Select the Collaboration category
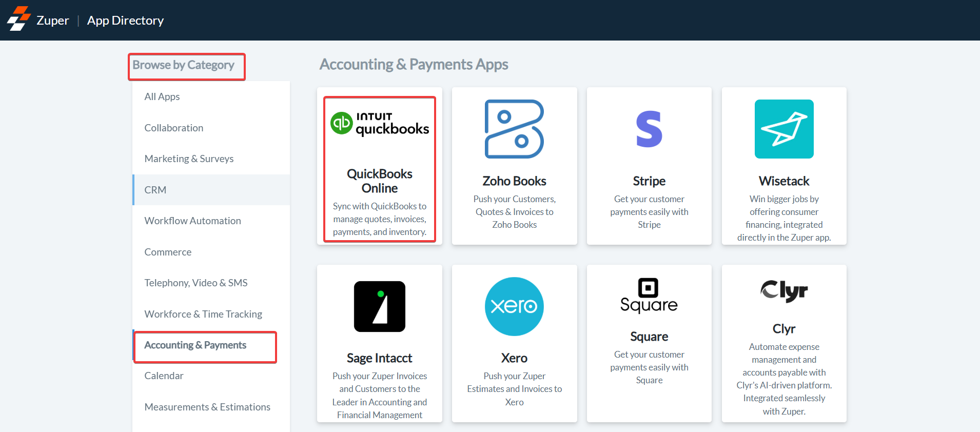 pos(211,128)
